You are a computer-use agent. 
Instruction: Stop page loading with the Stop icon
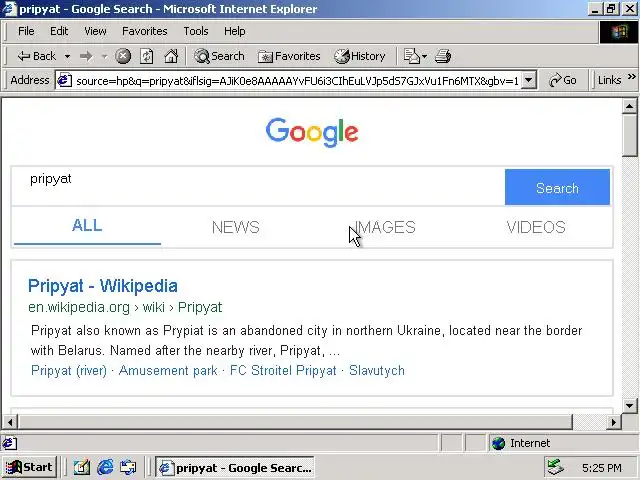pyautogui.click(x=122, y=56)
